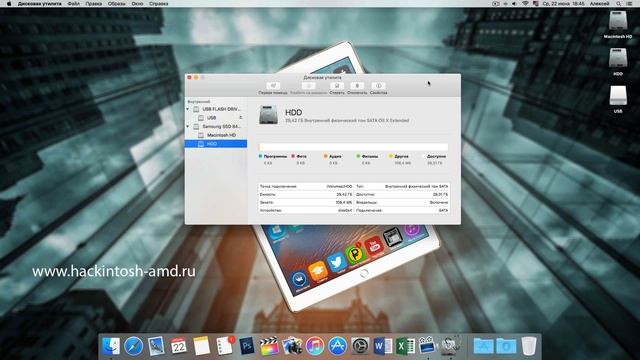This screenshot has width=640, height=360.
Task: Click the HDD drive icon on the desktop
Action: pyautogui.click(x=618, y=58)
